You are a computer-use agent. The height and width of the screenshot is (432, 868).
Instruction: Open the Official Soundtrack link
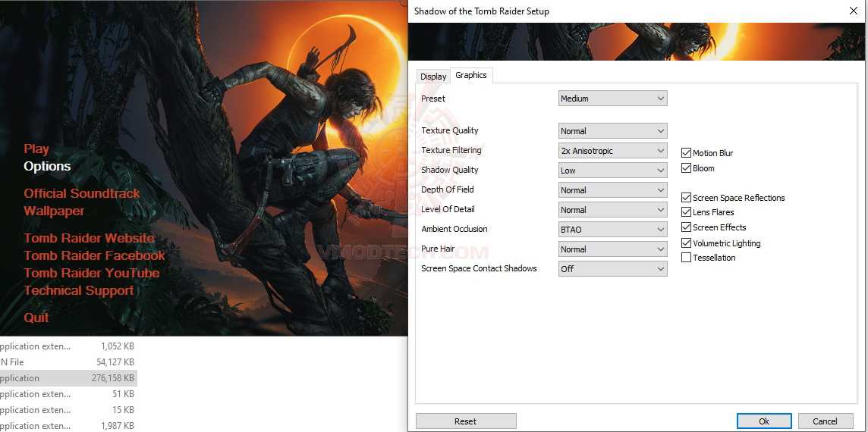point(82,193)
